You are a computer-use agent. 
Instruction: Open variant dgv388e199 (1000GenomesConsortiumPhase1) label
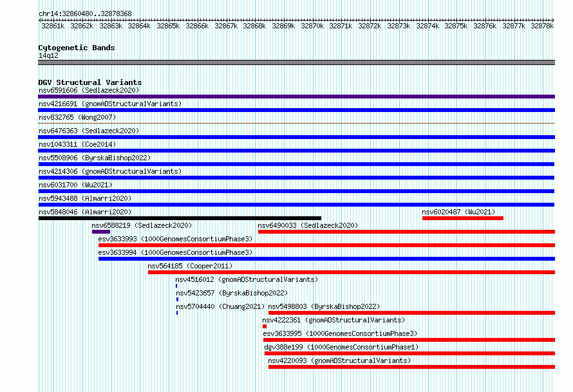point(341,347)
